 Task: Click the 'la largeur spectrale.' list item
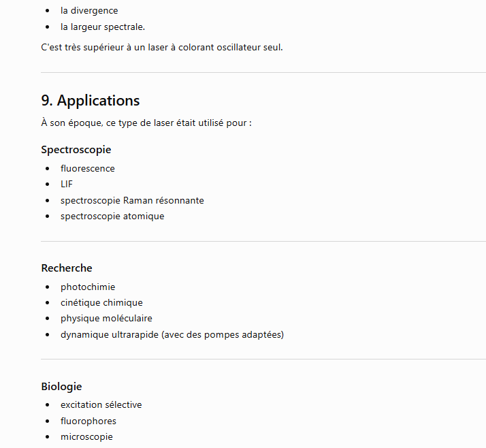point(103,27)
